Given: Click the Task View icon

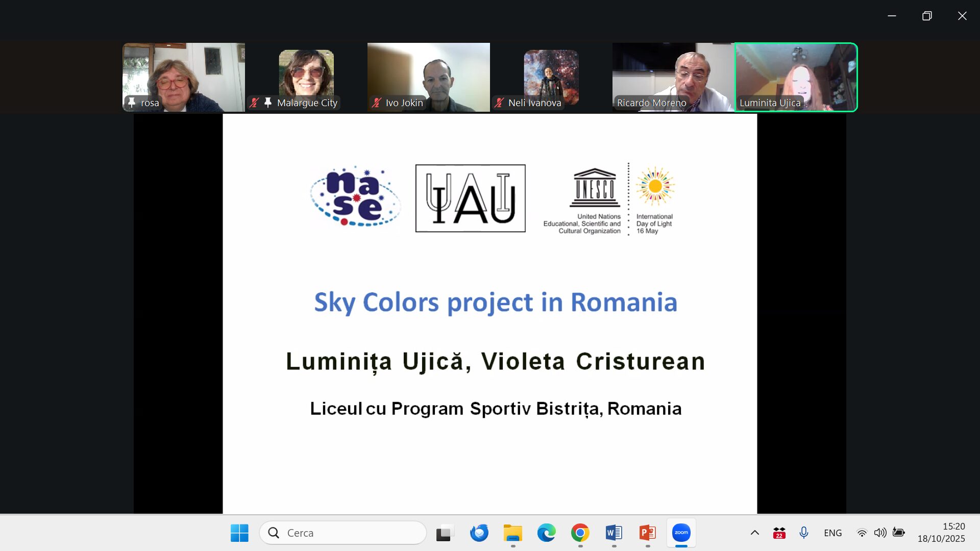Looking at the screenshot, I should [445, 533].
